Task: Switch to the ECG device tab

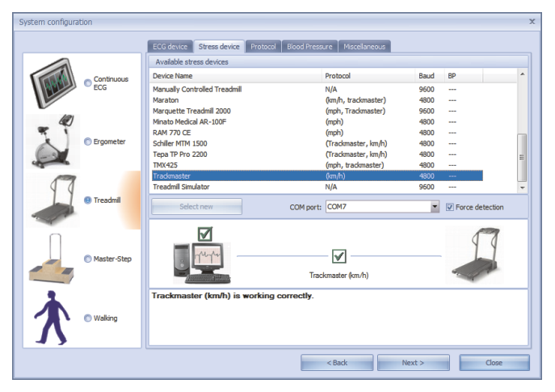Action: click(170, 46)
